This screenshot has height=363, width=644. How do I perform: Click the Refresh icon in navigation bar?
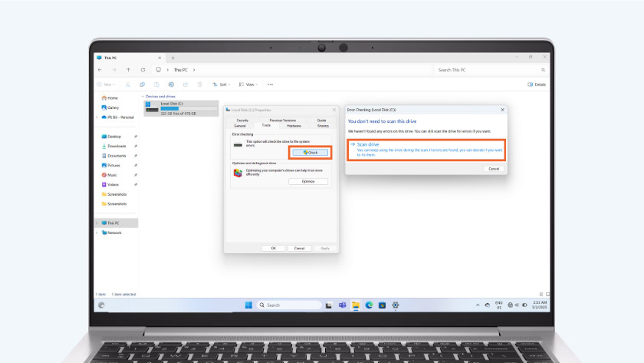[x=143, y=70]
